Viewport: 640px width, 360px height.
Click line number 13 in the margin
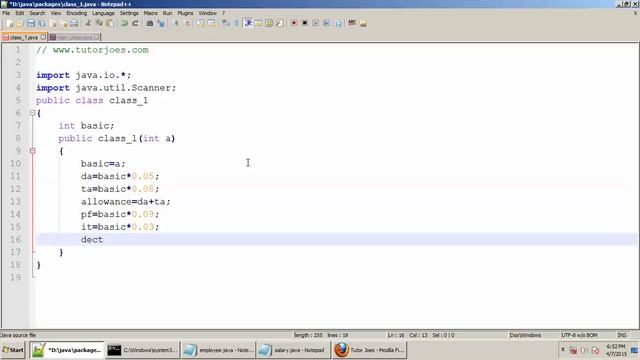[15, 202]
